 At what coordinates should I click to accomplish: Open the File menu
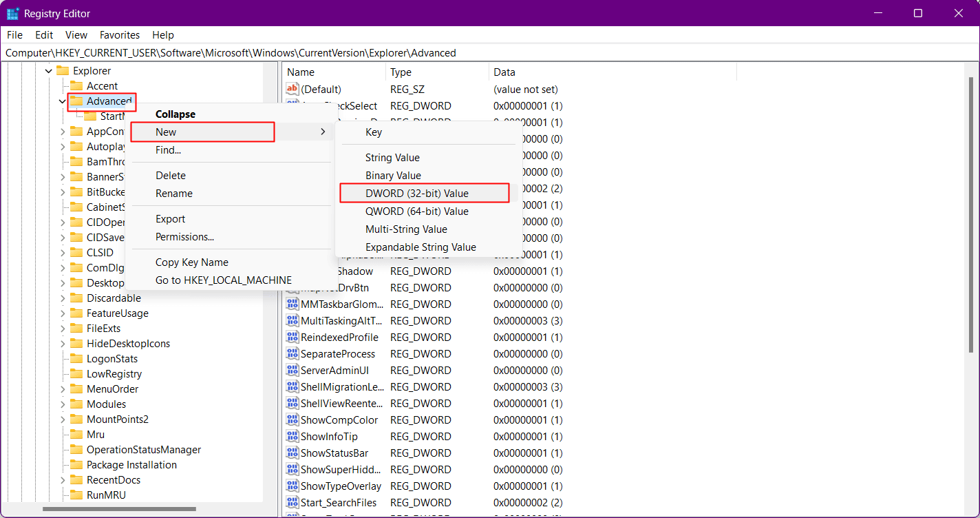click(14, 34)
